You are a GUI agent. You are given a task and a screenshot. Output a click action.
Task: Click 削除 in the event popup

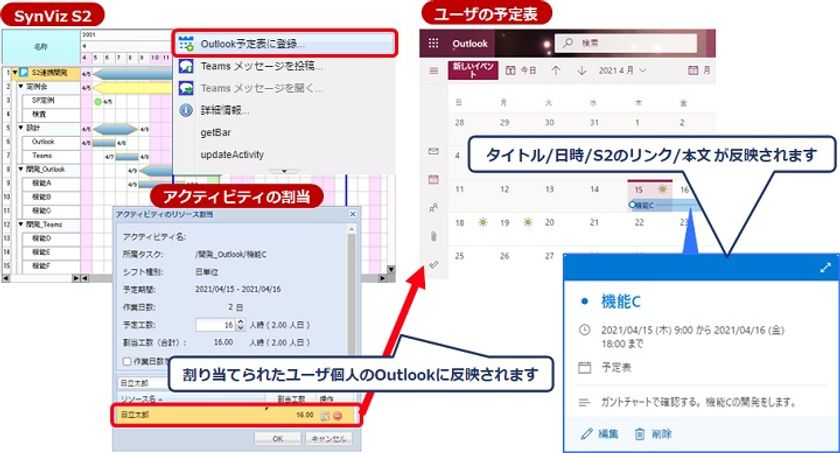pyautogui.click(x=654, y=434)
